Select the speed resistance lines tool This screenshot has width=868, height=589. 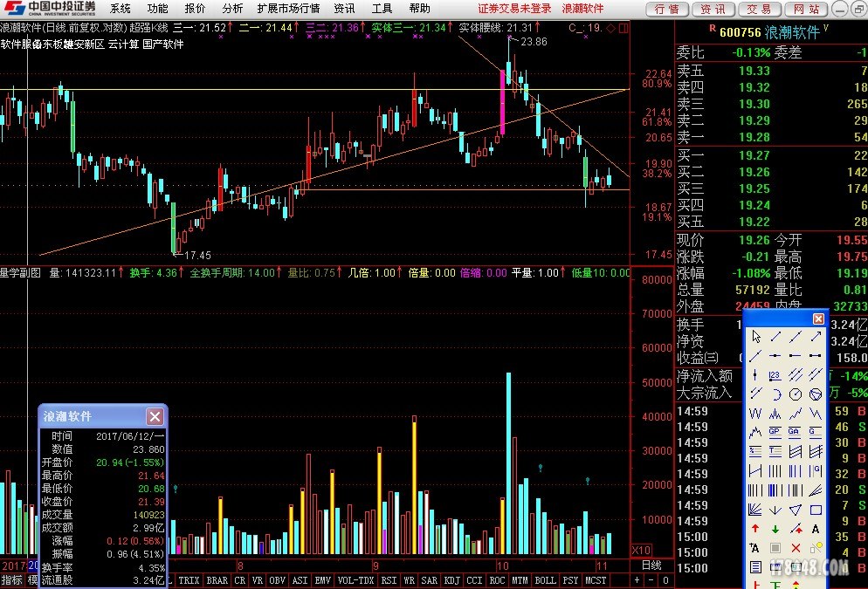pyautogui.click(x=816, y=490)
